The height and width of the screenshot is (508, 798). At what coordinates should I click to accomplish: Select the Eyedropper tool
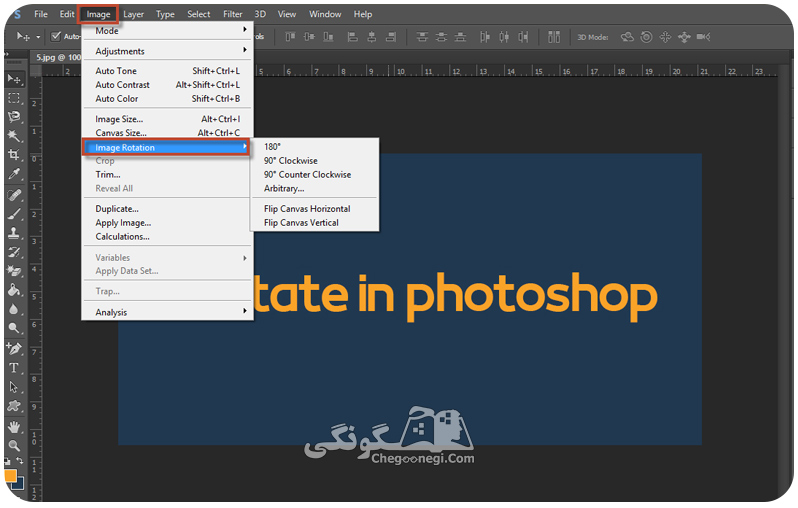(14, 174)
